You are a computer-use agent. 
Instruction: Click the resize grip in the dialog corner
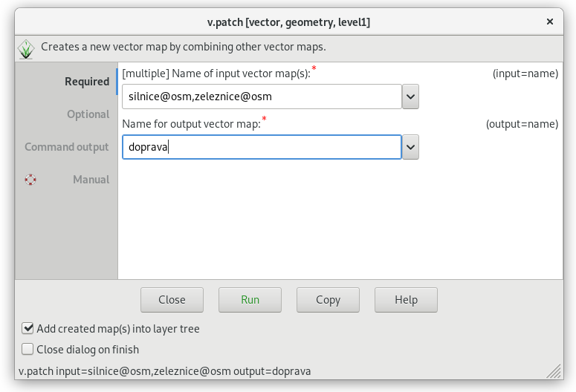point(554,370)
